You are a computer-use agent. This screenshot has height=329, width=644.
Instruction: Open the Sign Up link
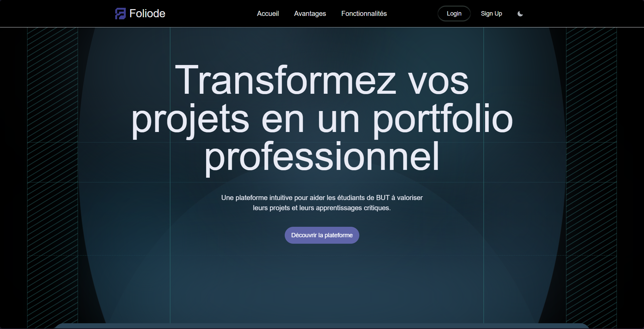(x=491, y=14)
